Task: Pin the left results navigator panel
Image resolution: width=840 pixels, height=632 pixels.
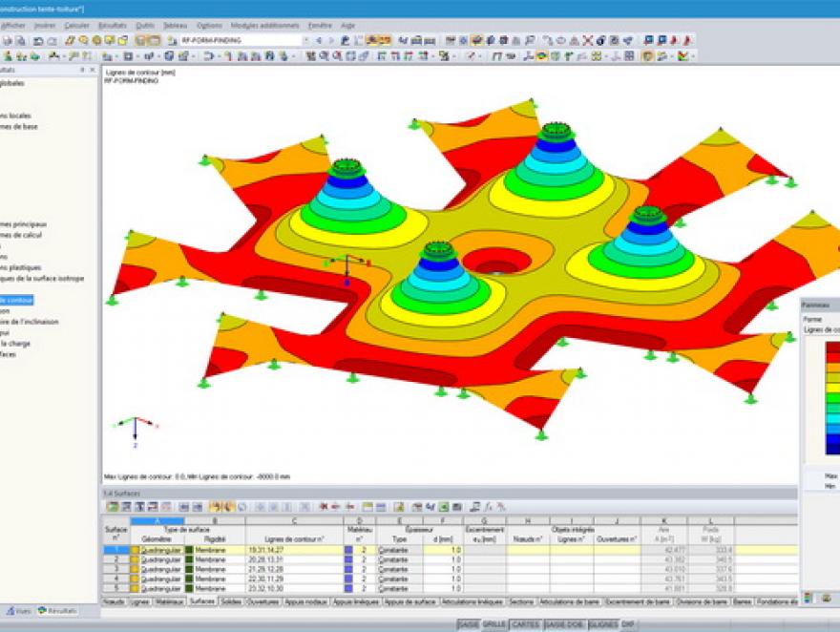Action: pyautogui.click(x=84, y=71)
